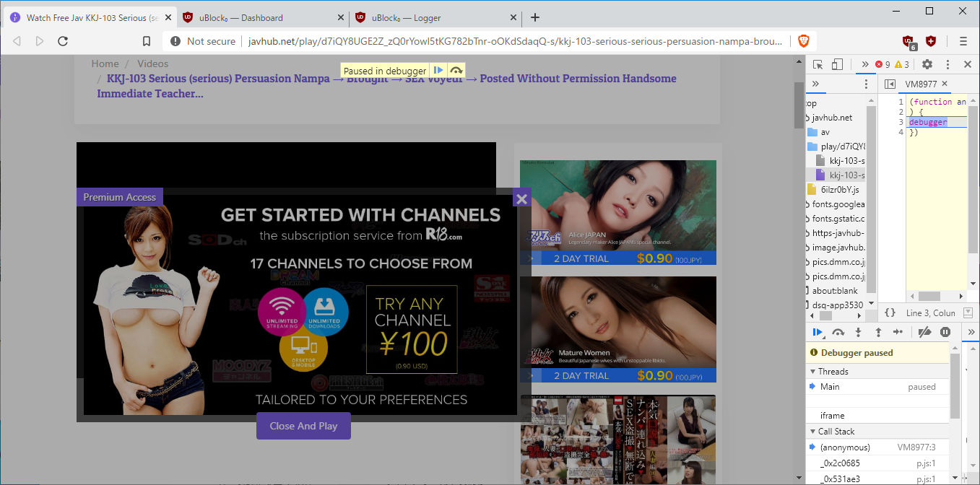Toggle pause on exceptions

coord(945,332)
